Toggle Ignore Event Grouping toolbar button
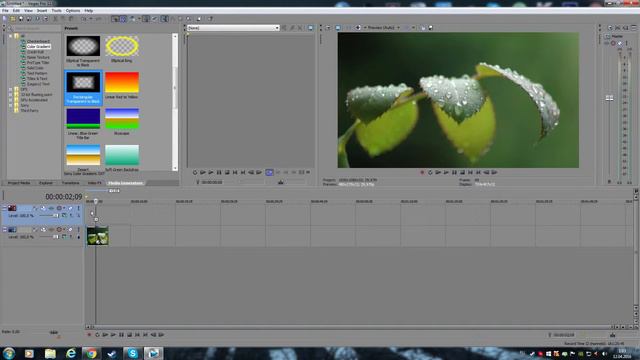Viewport: 640px width, 360px height. pos(155,19)
